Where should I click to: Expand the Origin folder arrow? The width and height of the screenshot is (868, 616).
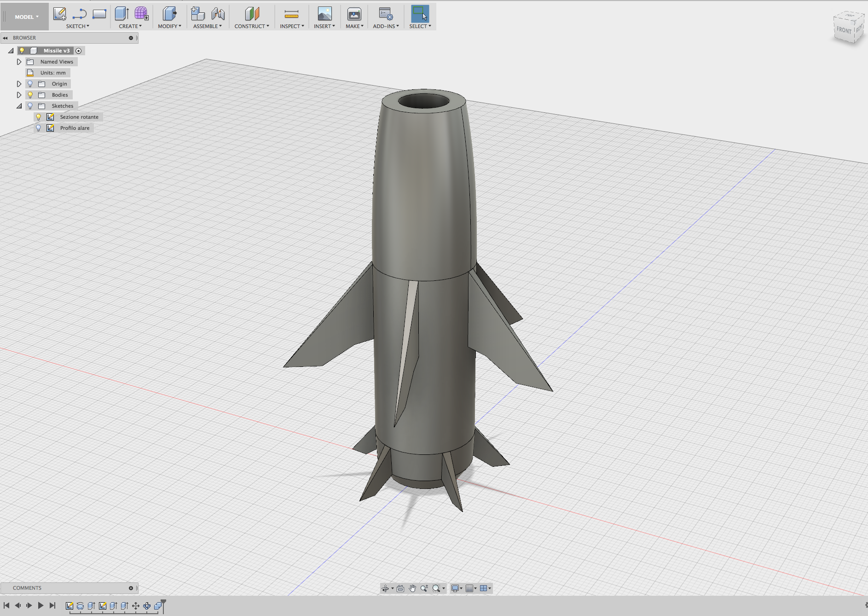tap(19, 84)
